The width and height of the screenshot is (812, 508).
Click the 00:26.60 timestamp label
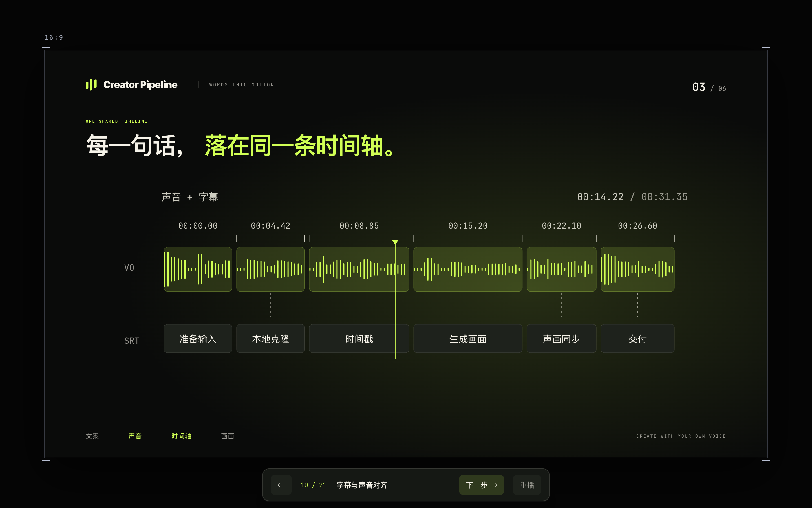pyautogui.click(x=637, y=226)
